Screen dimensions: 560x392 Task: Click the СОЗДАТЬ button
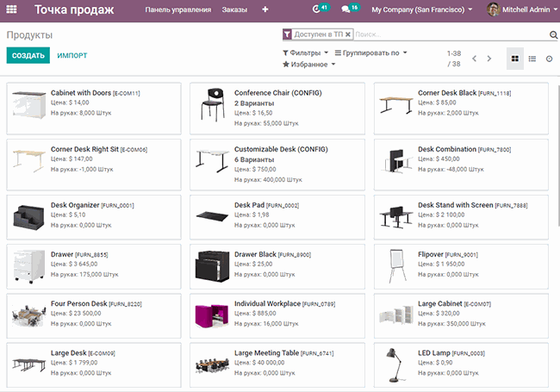tap(28, 55)
